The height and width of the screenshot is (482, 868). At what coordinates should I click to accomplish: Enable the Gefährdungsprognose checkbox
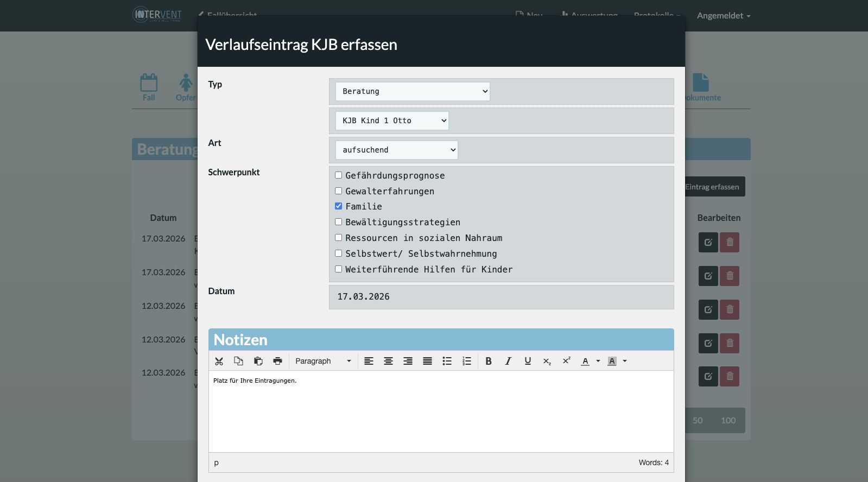pyautogui.click(x=338, y=175)
